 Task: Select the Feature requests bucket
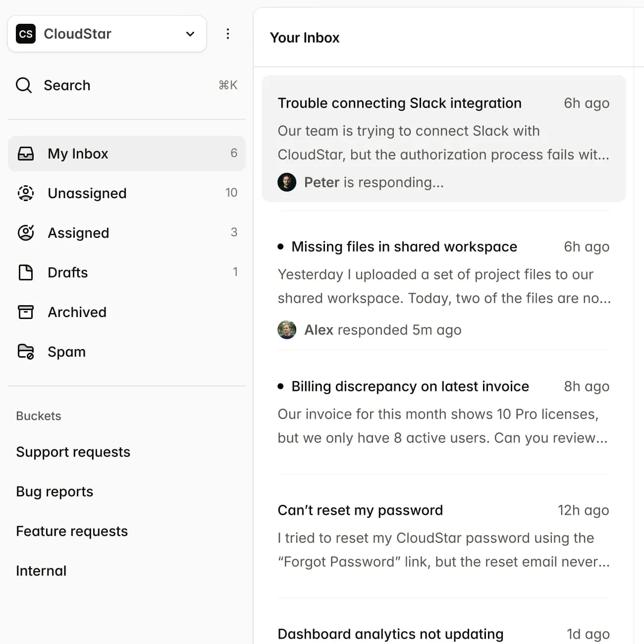click(x=72, y=531)
